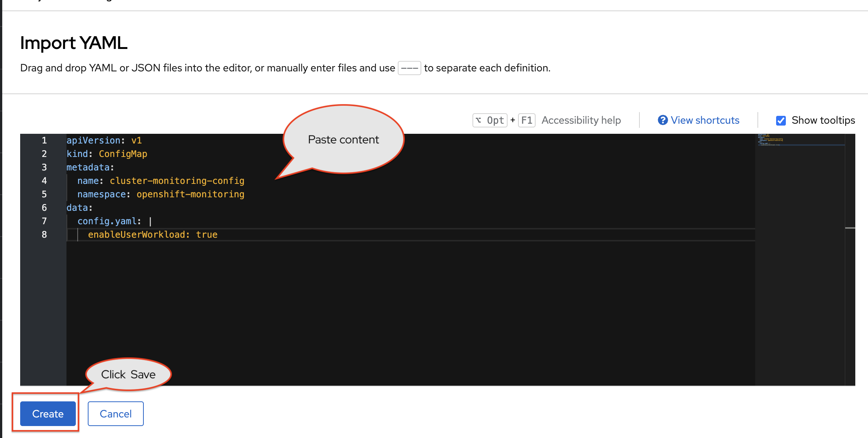Click the Accessibility help text
This screenshot has width=868, height=438.
pos(581,120)
